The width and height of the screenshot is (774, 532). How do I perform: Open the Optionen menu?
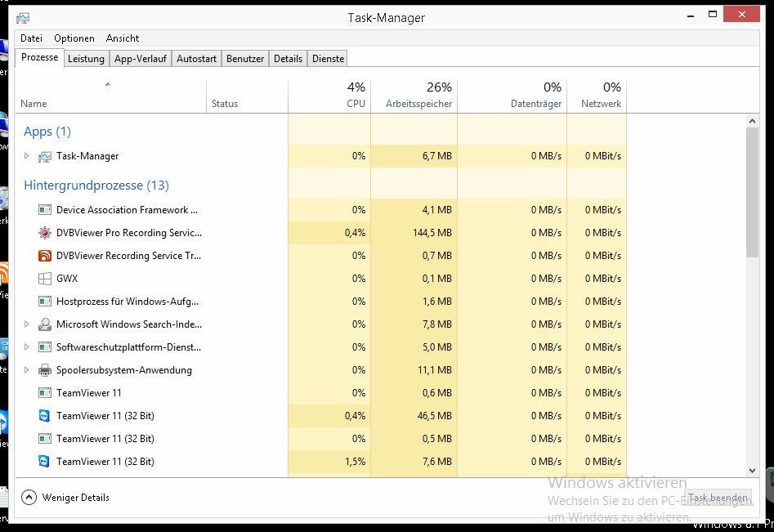coord(74,38)
